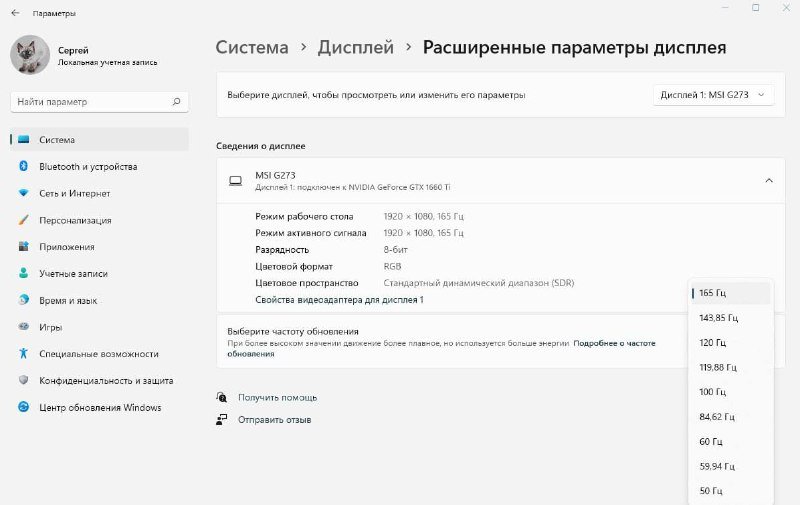Select 120 Гц refresh rate option
The height and width of the screenshot is (505, 800).
pyautogui.click(x=731, y=342)
